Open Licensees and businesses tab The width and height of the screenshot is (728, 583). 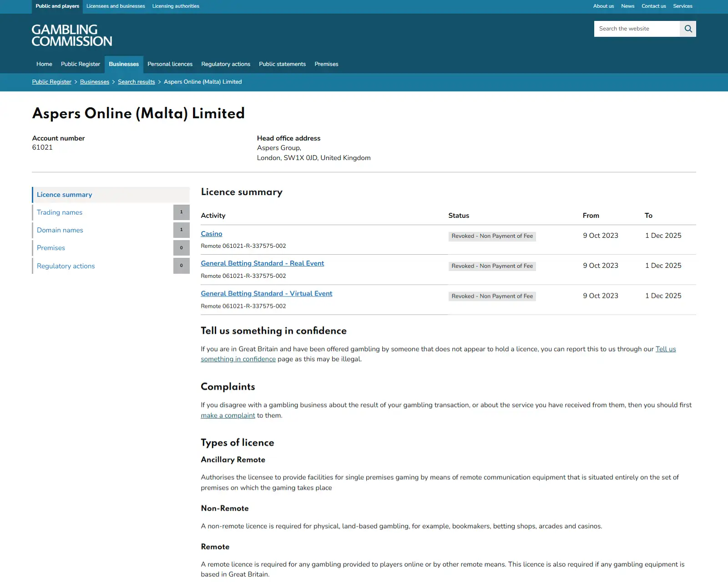(x=116, y=6)
